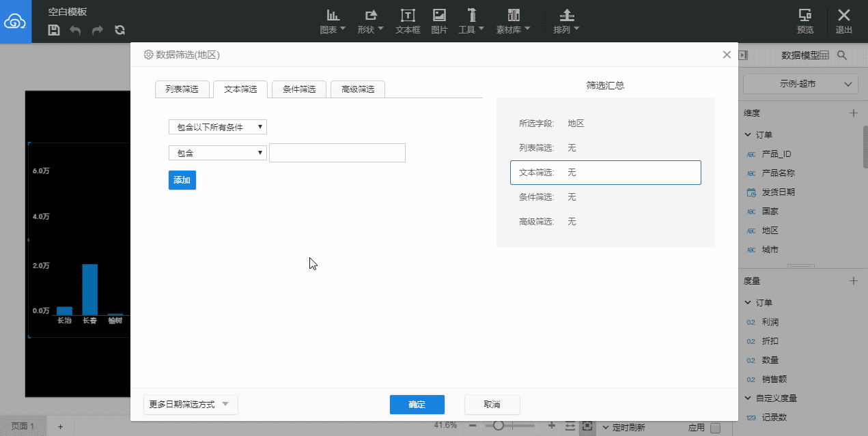
Task: Open the 更多日期筛选方式 dropdown
Action: click(x=191, y=404)
